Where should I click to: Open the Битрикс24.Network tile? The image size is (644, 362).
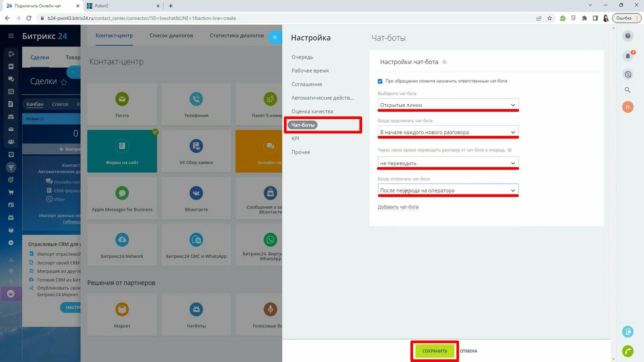tap(122, 245)
